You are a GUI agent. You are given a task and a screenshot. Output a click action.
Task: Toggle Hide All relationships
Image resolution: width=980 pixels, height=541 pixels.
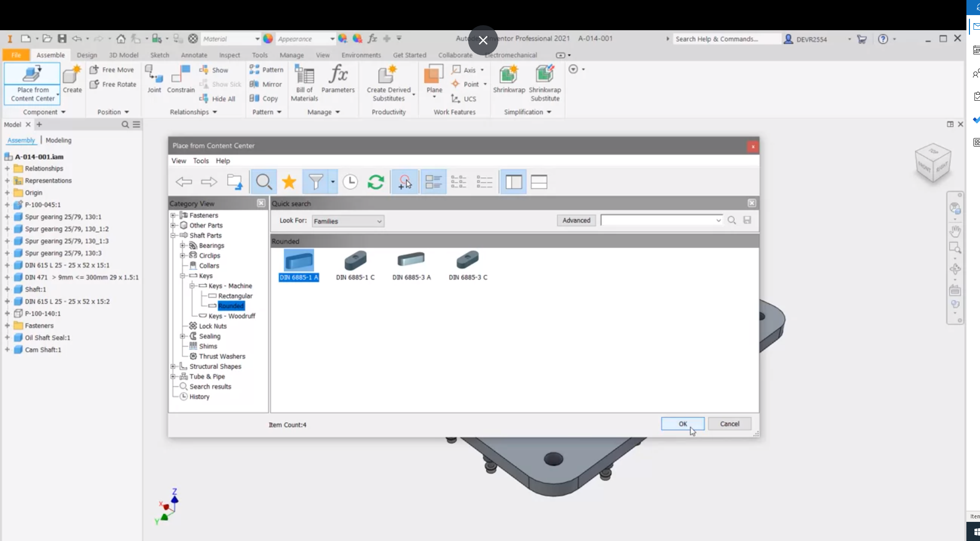point(217,98)
